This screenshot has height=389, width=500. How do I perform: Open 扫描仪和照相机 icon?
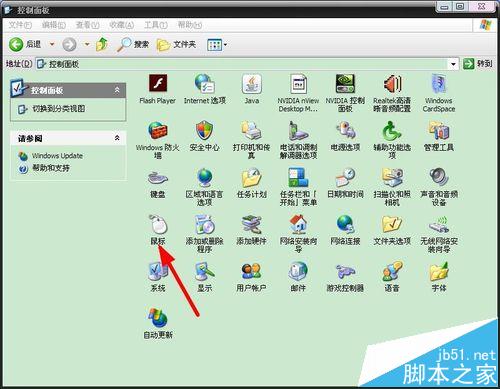[392, 177]
